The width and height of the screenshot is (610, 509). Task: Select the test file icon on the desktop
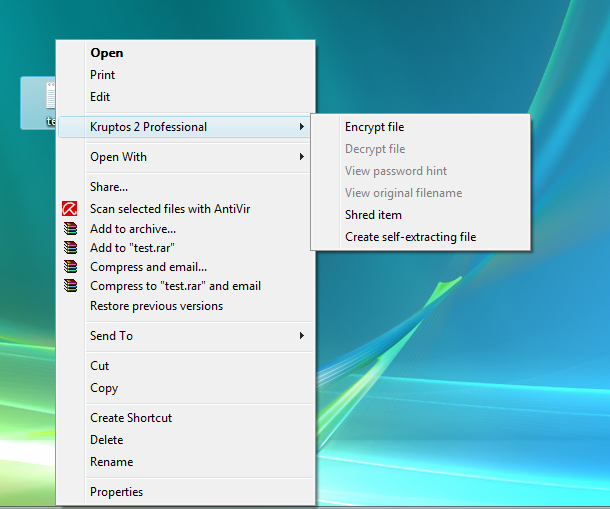coord(39,103)
